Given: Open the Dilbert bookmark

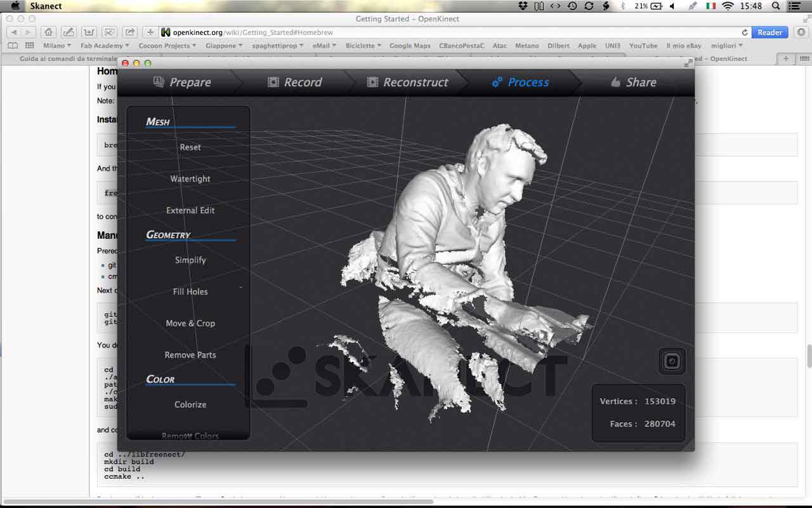Looking at the screenshot, I should [x=558, y=46].
